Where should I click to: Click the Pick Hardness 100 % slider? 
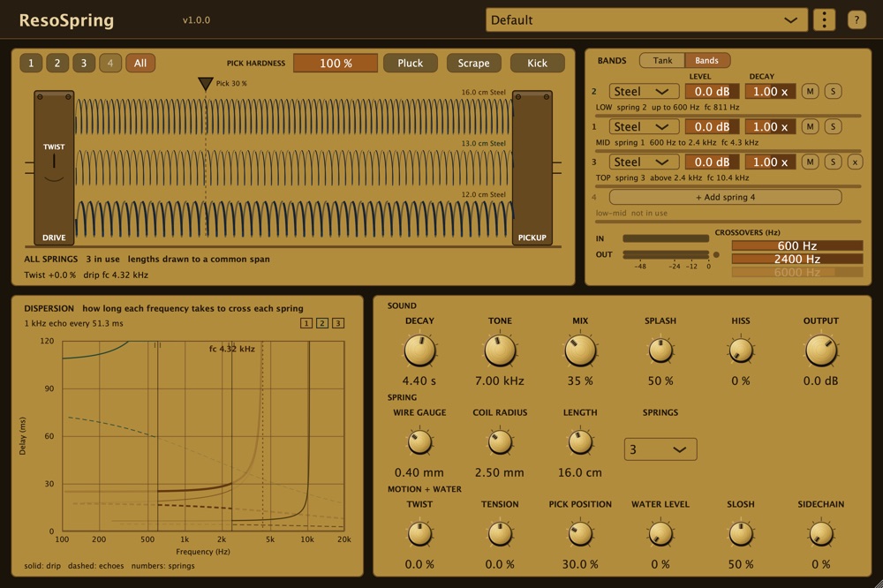(x=336, y=63)
